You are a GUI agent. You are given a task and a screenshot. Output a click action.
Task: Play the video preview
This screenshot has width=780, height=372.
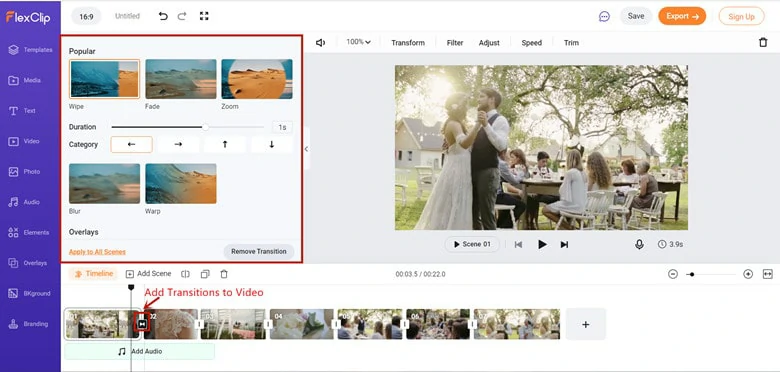542,244
